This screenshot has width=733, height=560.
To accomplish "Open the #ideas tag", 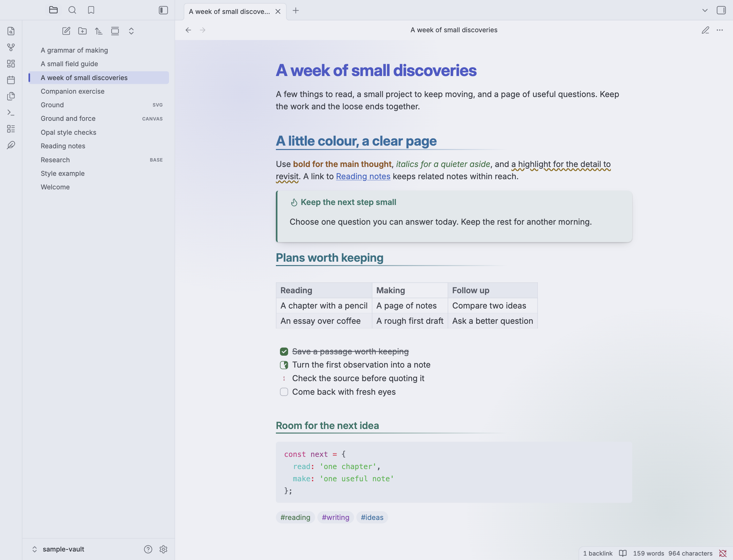I will [x=372, y=518].
